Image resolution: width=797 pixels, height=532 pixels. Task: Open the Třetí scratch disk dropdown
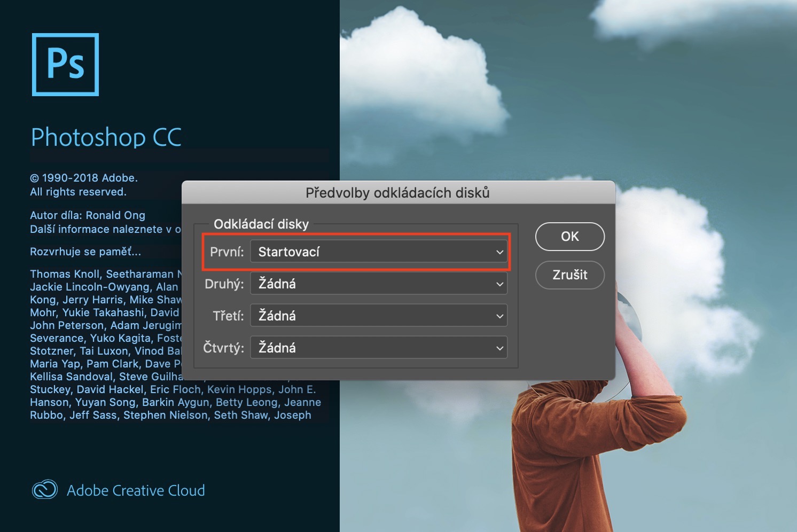[x=379, y=316]
